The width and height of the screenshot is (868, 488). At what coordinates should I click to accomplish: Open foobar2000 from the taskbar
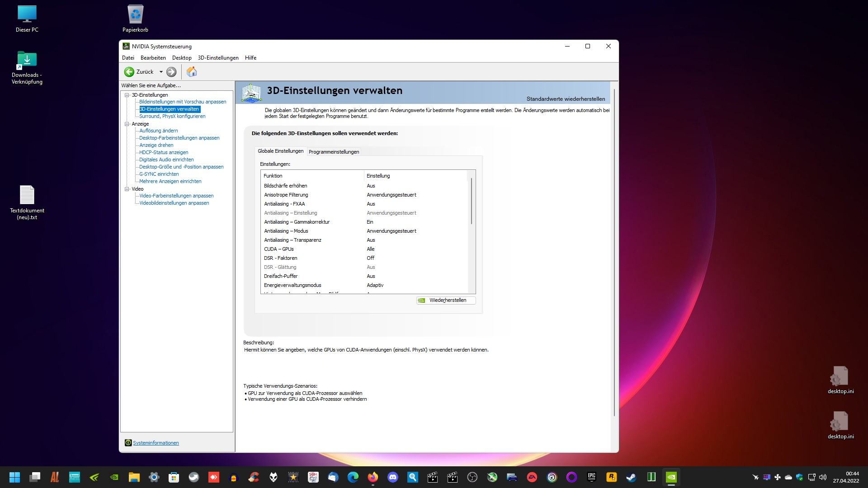(274, 477)
